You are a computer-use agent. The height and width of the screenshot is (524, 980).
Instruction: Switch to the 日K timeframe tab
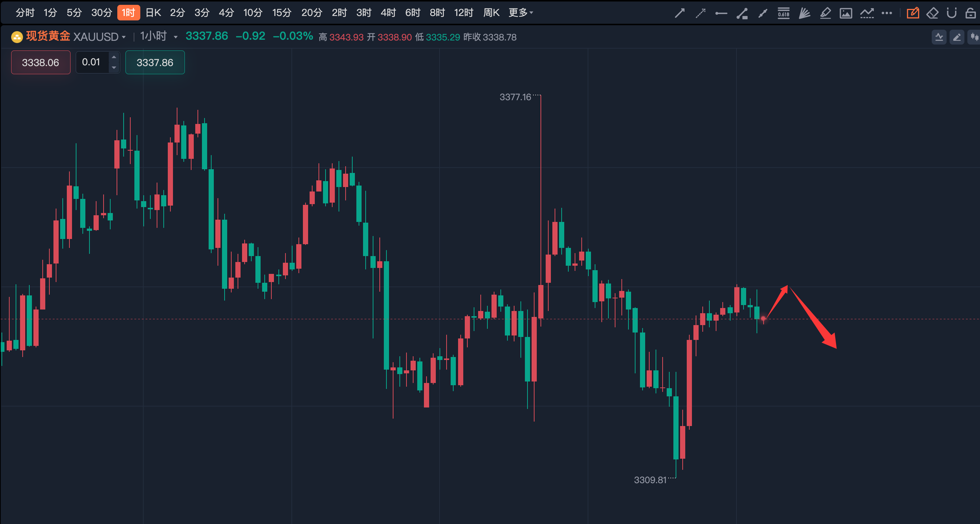[153, 13]
